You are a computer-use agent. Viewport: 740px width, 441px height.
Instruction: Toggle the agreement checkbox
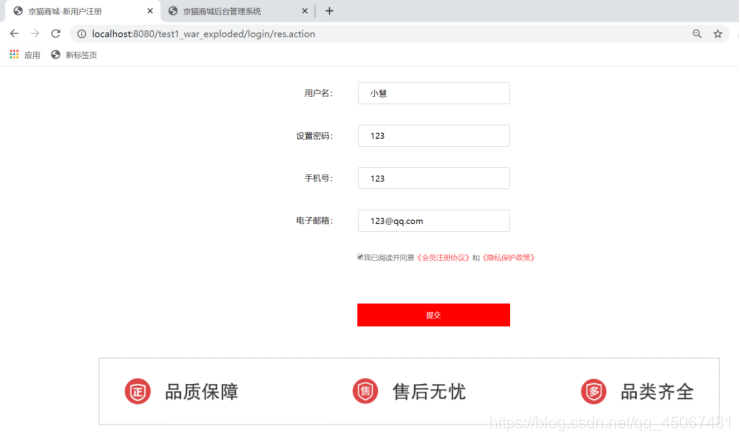point(360,257)
